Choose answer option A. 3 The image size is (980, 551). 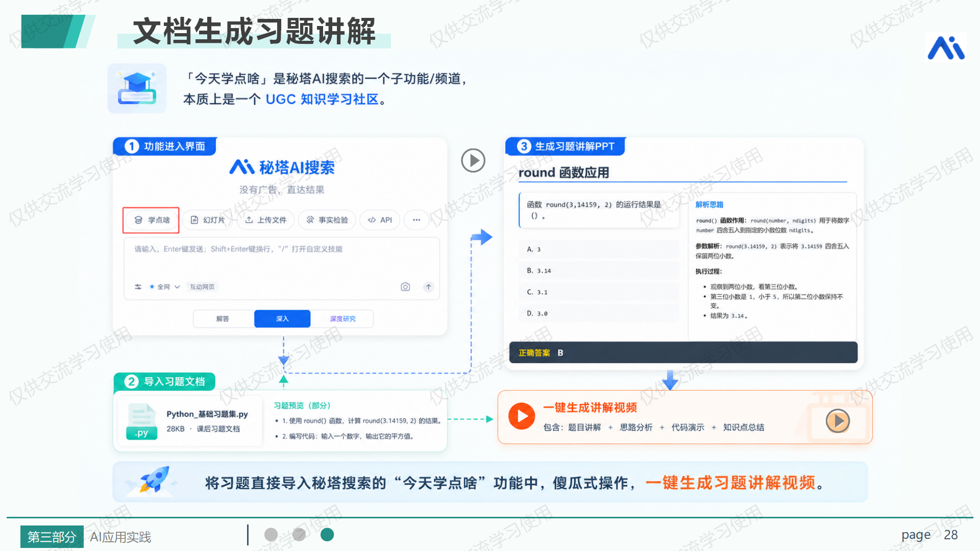coord(599,249)
